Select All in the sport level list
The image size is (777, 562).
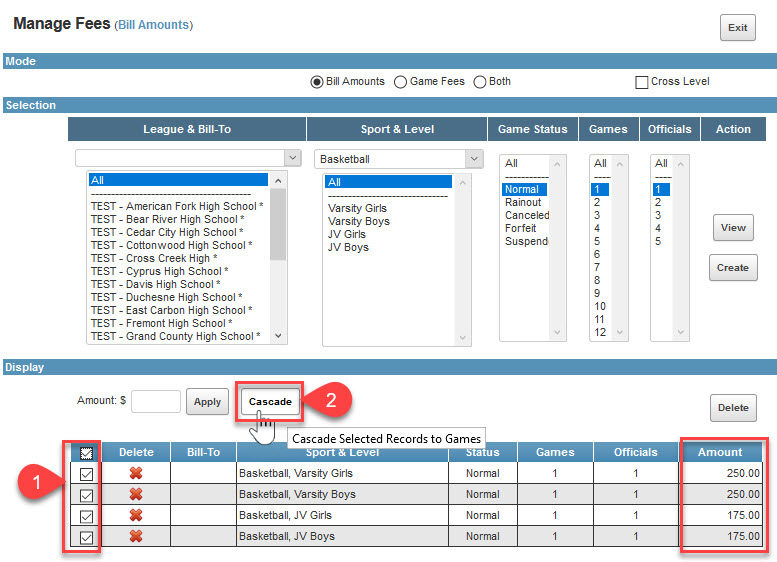pos(388,182)
